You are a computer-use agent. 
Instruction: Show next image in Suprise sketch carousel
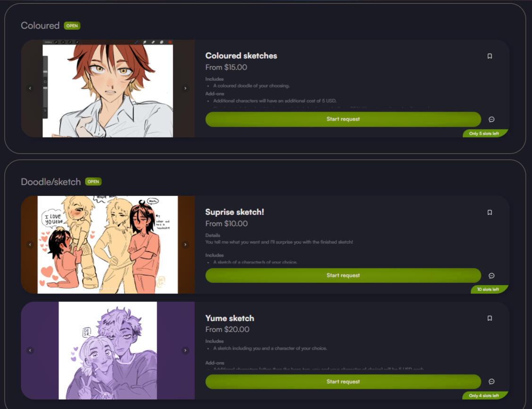[x=185, y=244]
